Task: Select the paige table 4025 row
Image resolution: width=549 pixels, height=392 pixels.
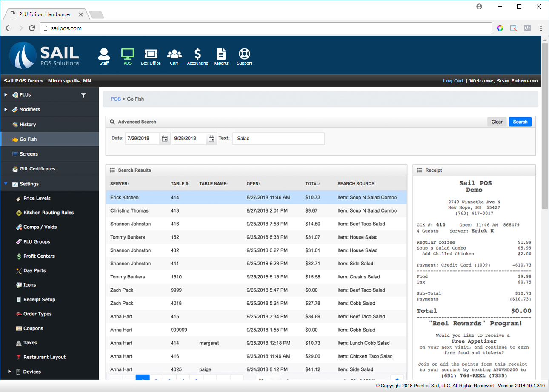Action: point(256,368)
